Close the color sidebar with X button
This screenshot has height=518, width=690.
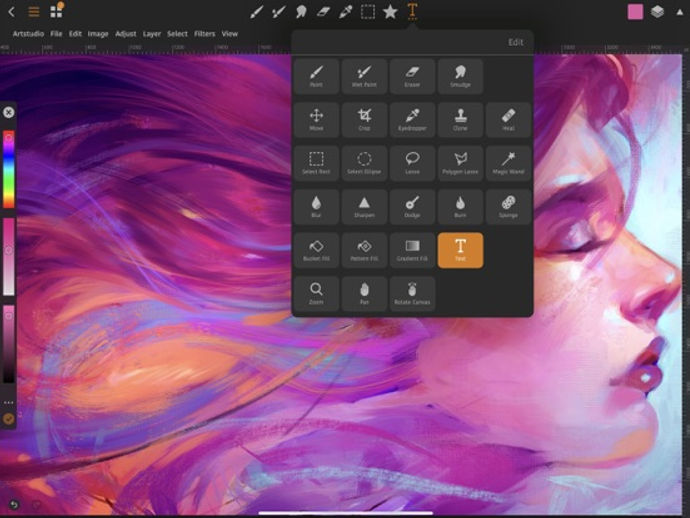(8, 113)
